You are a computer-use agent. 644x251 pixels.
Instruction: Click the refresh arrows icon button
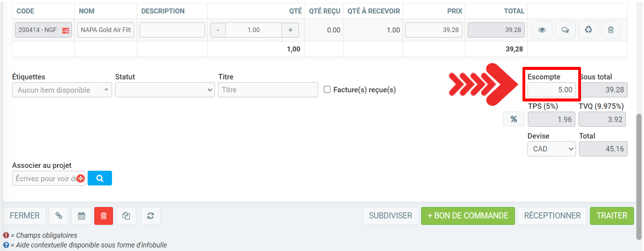tap(150, 215)
